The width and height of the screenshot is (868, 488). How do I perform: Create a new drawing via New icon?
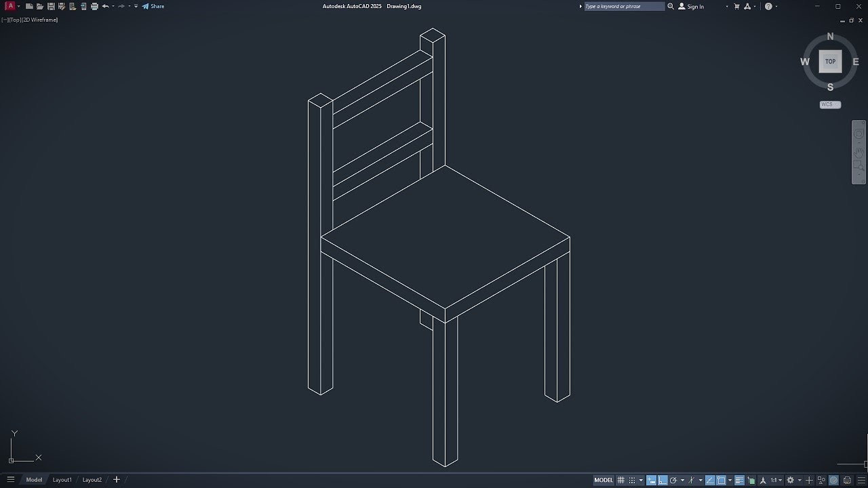tap(29, 6)
